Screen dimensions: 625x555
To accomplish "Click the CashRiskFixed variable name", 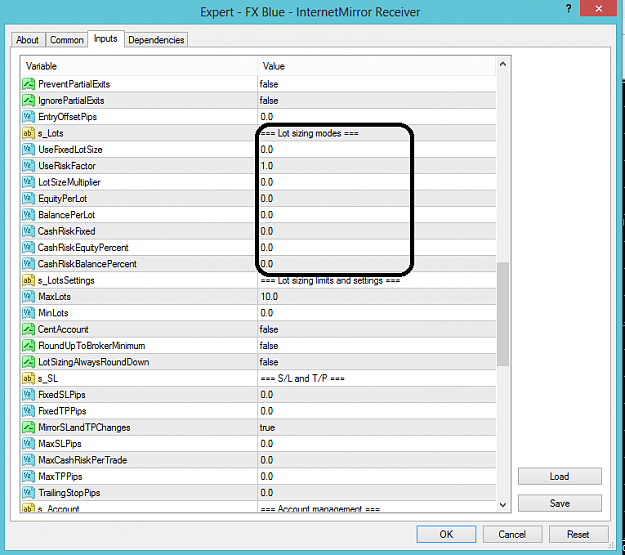I will click(67, 231).
